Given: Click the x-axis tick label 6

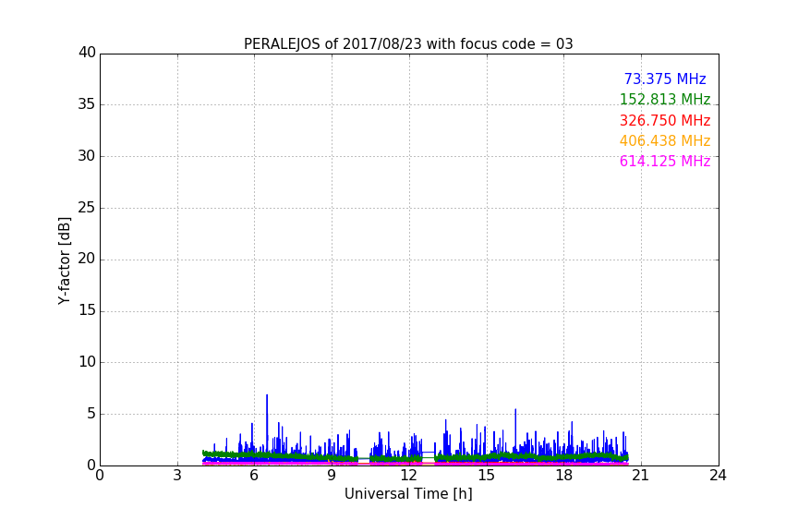Looking at the screenshot, I should tap(255, 476).
